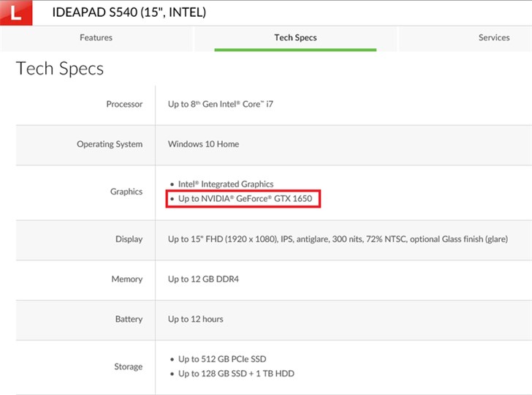
Task: Open the Services tab
Action: tap(494, 38)
